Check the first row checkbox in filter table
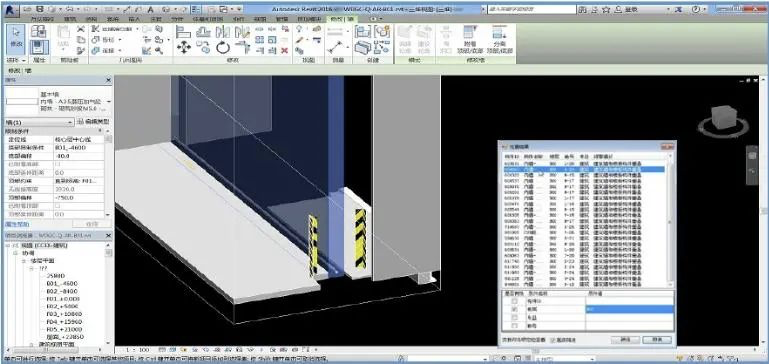 tap(514, 302)
